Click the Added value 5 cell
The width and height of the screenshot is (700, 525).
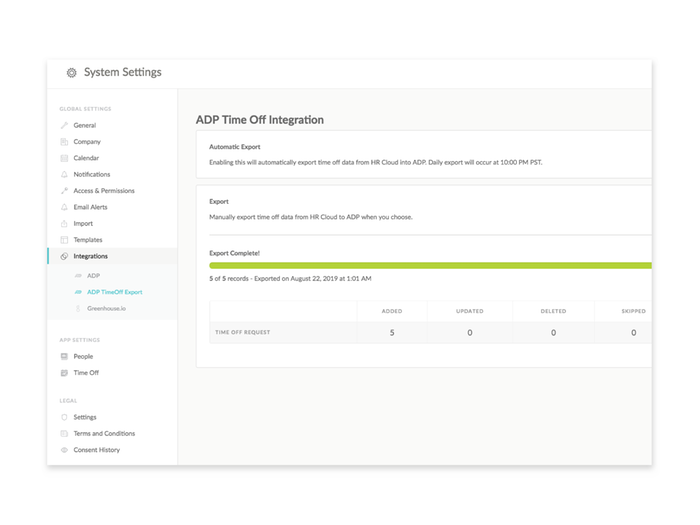[x=392, y=333]
